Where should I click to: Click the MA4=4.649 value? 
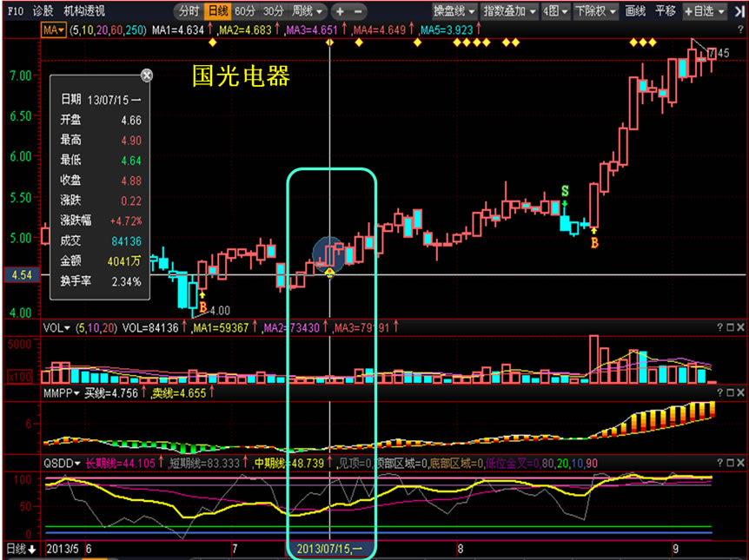(379, 30)
